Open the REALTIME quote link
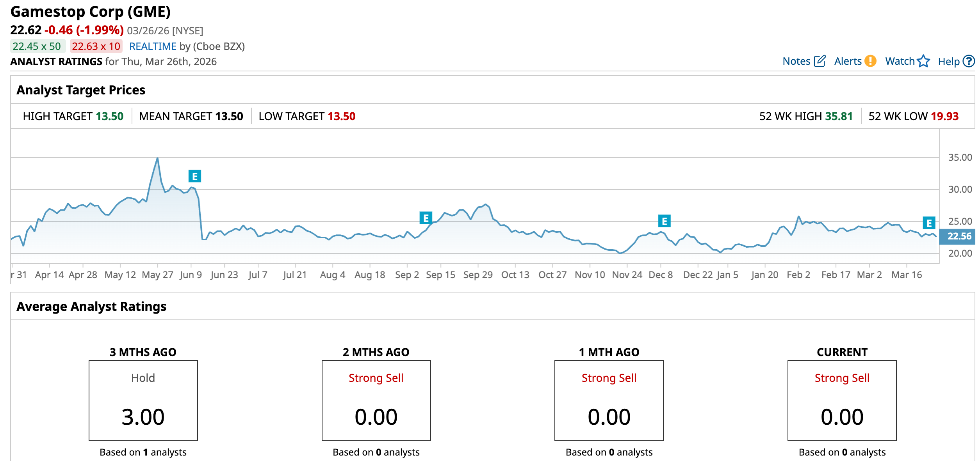The height and width of the screenshot is (461, 980). (153, 46)
